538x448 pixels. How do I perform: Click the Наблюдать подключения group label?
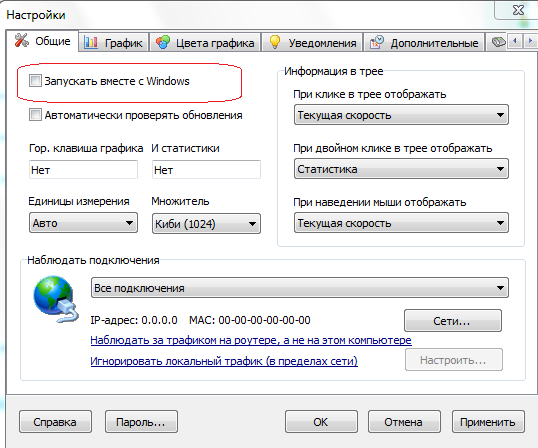click(x=93, y=260)
